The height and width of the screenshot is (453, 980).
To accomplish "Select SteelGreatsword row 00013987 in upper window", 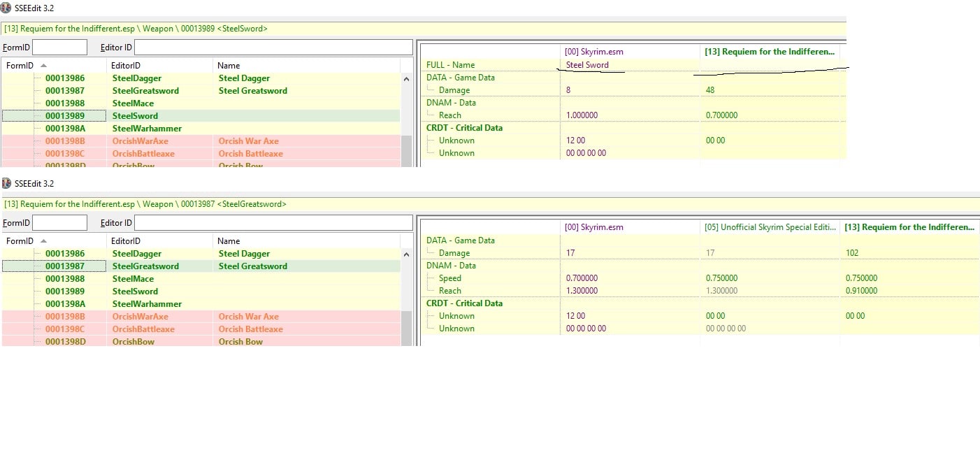I will point(201,91).
